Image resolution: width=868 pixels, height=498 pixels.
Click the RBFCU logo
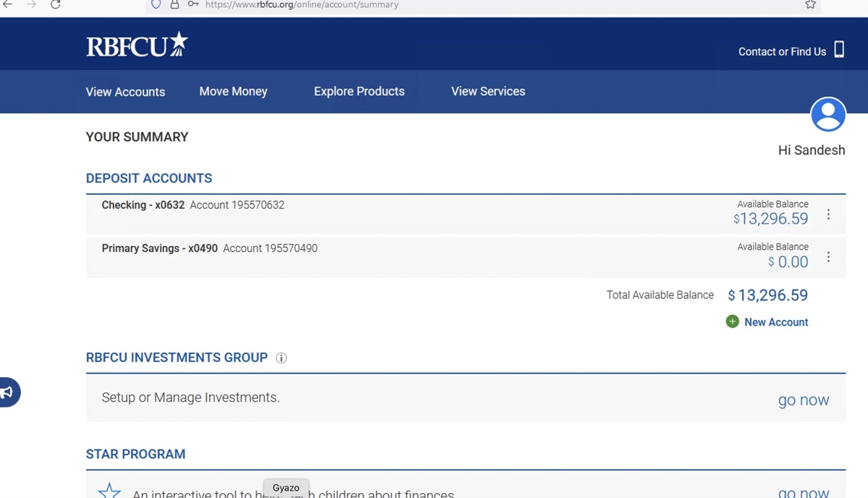137,45
